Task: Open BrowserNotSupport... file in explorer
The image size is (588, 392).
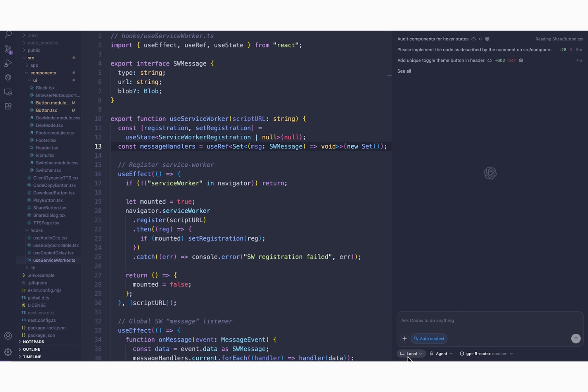Action: 58,95
